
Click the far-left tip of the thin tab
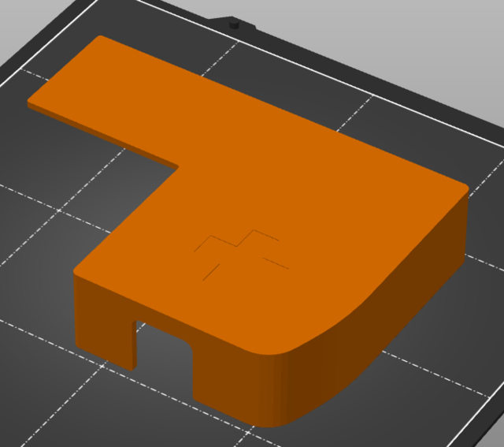[x=31, y=102]
